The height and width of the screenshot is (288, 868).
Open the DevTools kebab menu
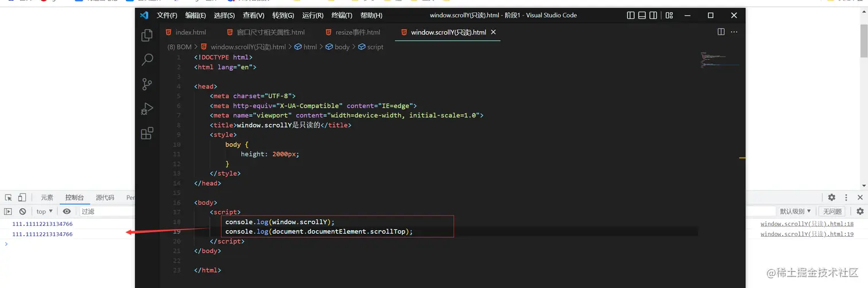pyautogui.click(x=846, y=197)
